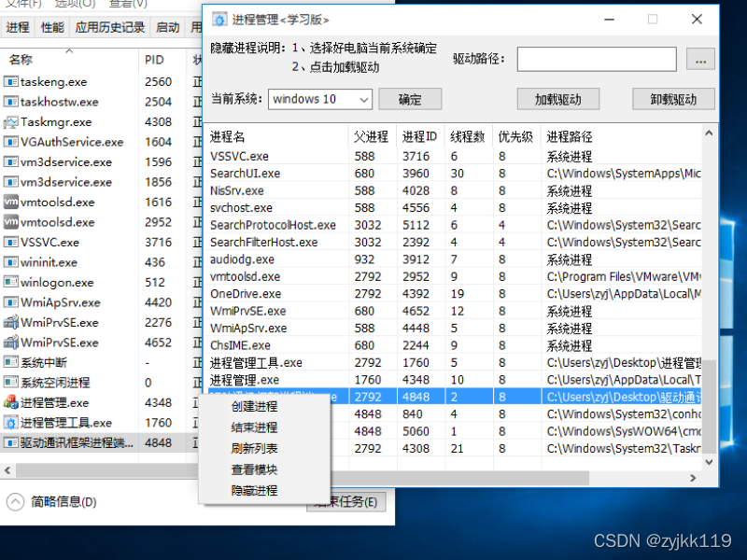
Task: Click the Taskmgr.exe process icon
Action: [x=10, y=122]
